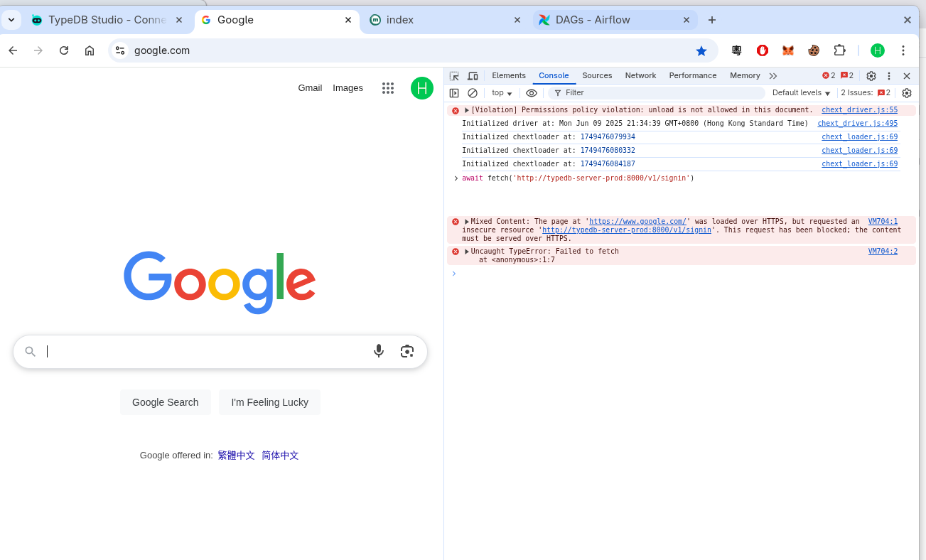Viewport: 926px width, 560px height.
Task: Open the MetaMask fox extension
Action: point(788,50)
